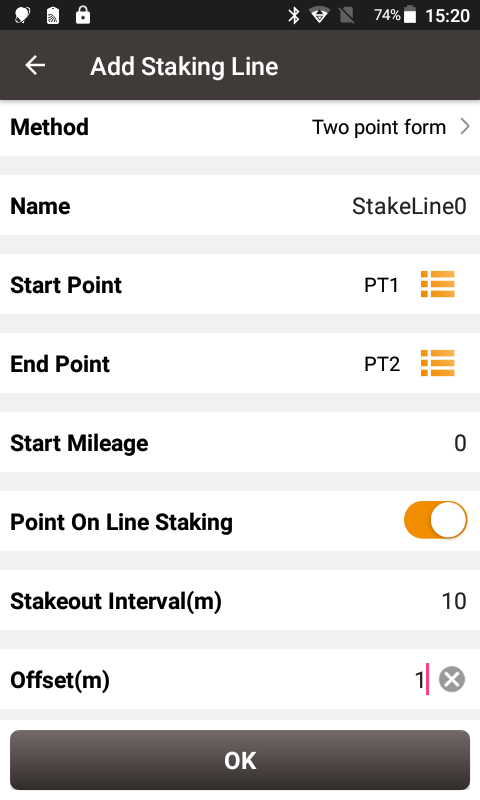Tap the Wi-Fi signal icon

[319, 15]
